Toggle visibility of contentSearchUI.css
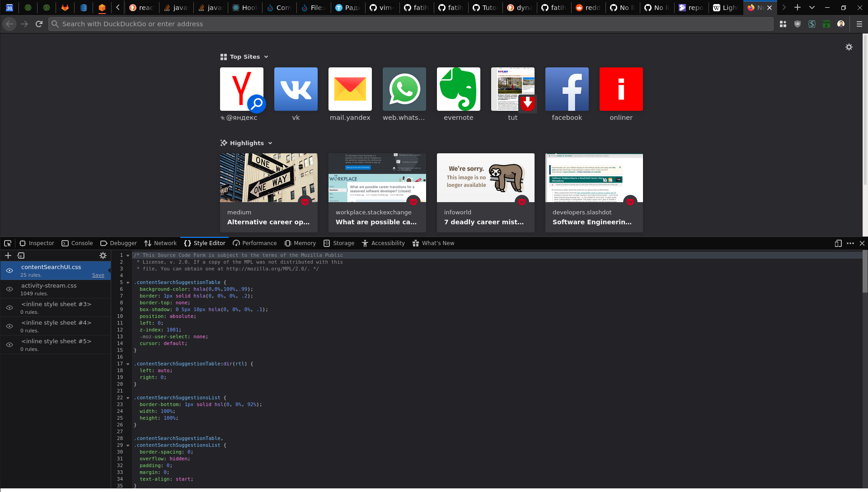 pyautogui.click(x=9, y=270)
